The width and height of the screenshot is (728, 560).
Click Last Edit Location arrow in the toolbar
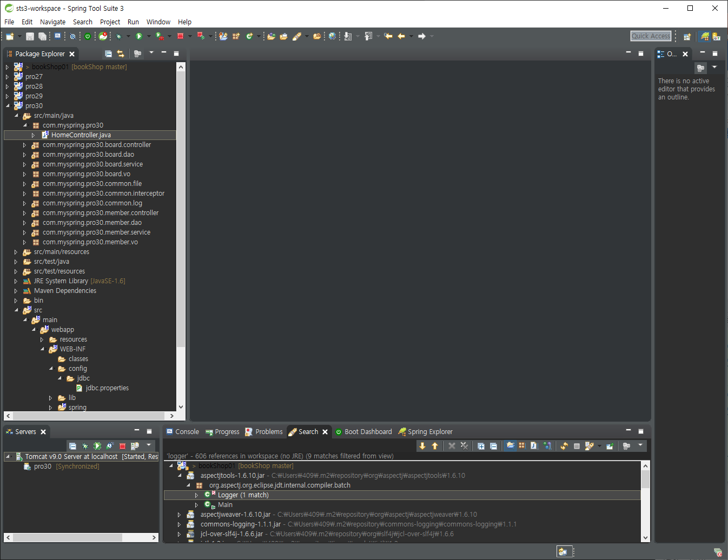click(x=388, y=36)
